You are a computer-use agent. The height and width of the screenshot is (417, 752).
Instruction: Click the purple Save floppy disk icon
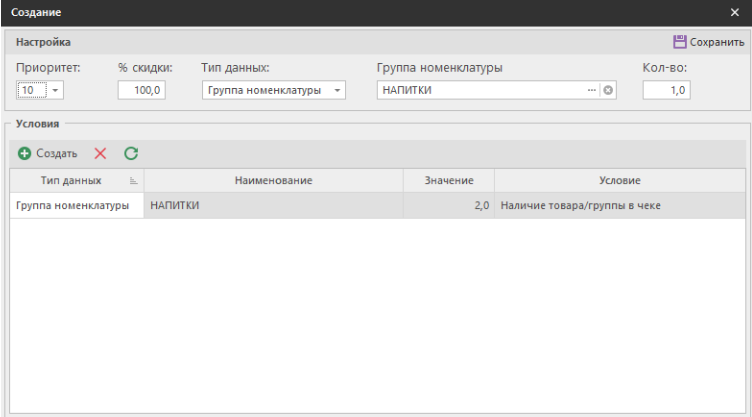pyautogui.click(x=680, y=42)
